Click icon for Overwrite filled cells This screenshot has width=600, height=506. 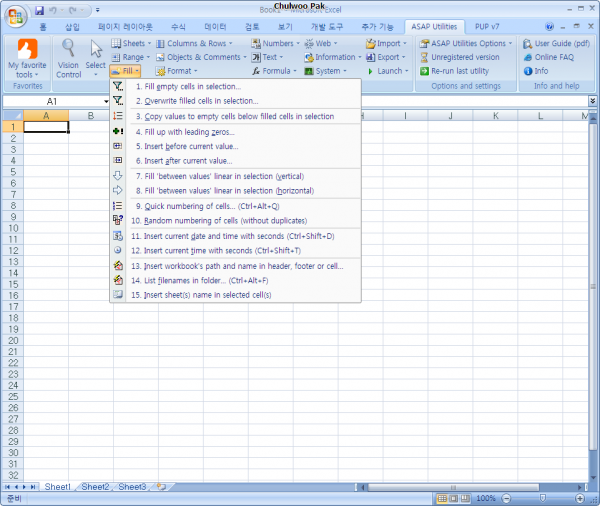tap(118, 101)
